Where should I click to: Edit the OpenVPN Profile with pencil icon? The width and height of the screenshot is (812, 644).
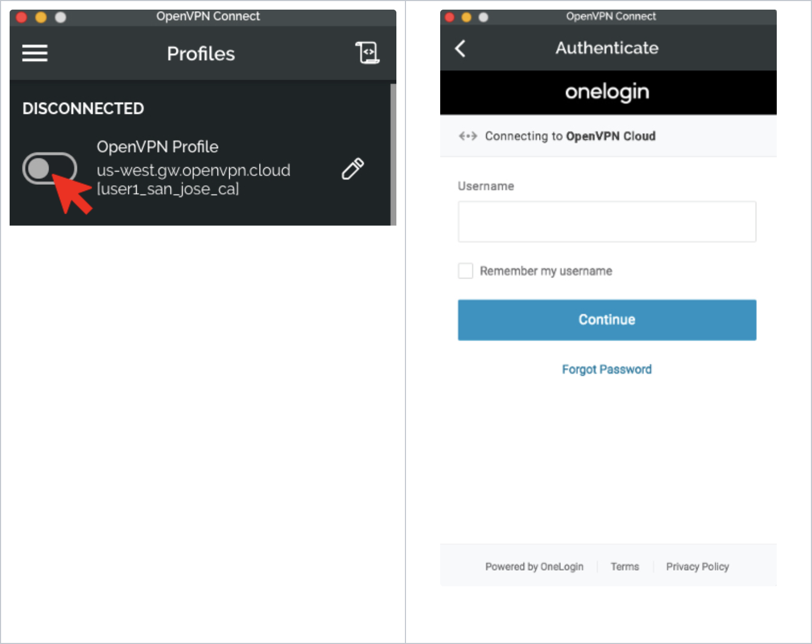pyautogui.click(x=353, y=169)
